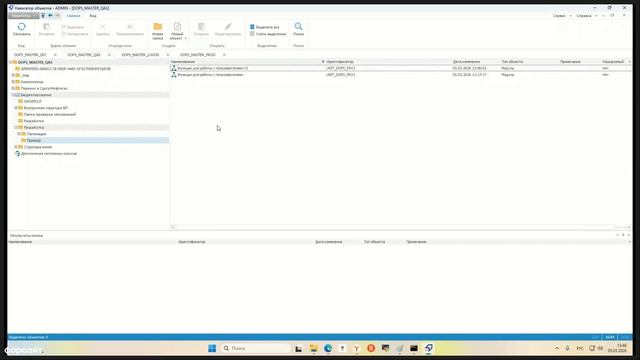640x360 pixels.
Task: Collapse the Бюджетирование tree node
Action: coord(13,95)
